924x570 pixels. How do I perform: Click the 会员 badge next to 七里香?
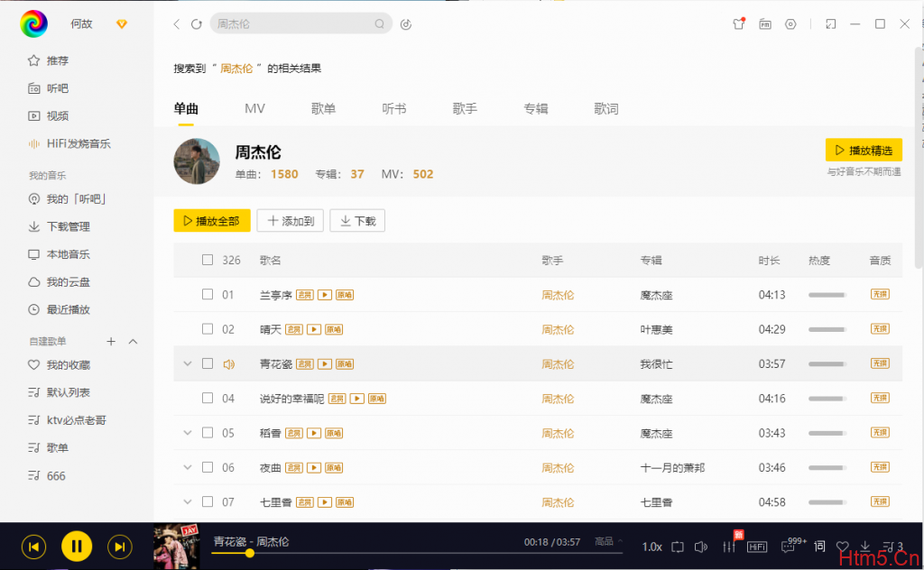click(x=305, y=502)
